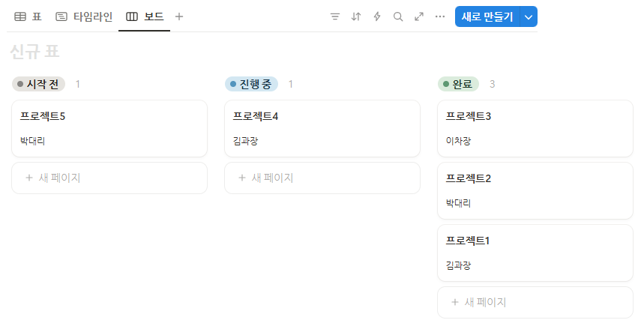The height and width of the screenshot is (326, 644).
Task: Open the filter icon in toolbar
Action: click(x=335, y=16)
